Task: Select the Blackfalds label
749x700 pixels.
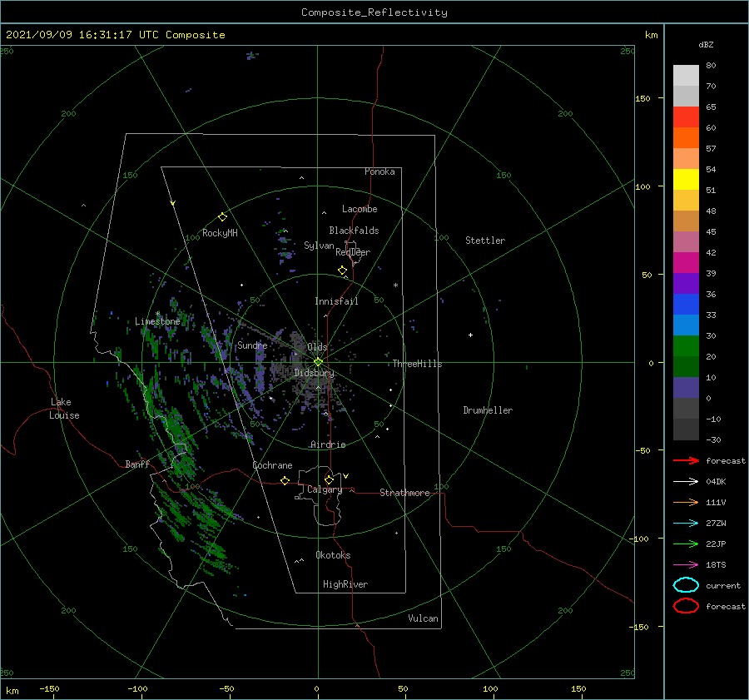Action: (x=354, y=231)
